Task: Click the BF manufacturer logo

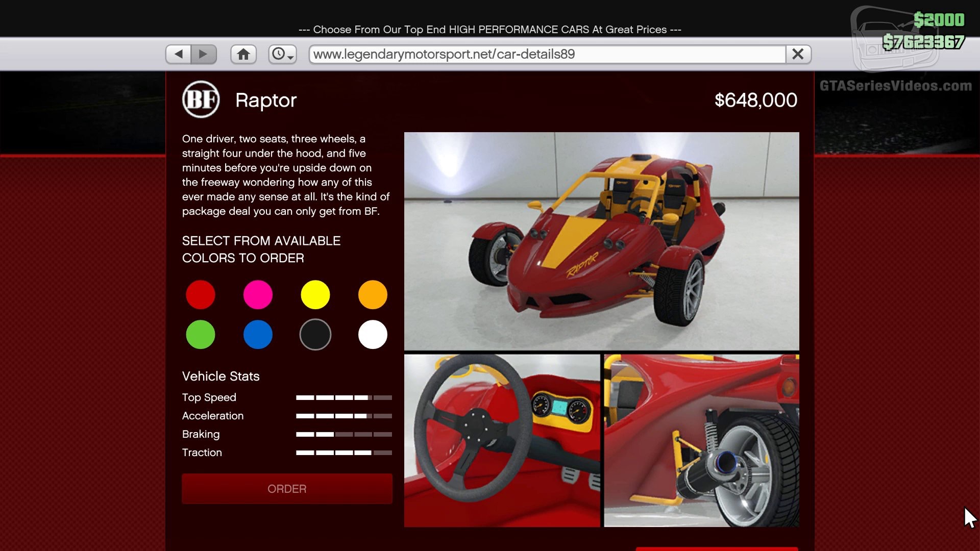Action: coord(201,99)
